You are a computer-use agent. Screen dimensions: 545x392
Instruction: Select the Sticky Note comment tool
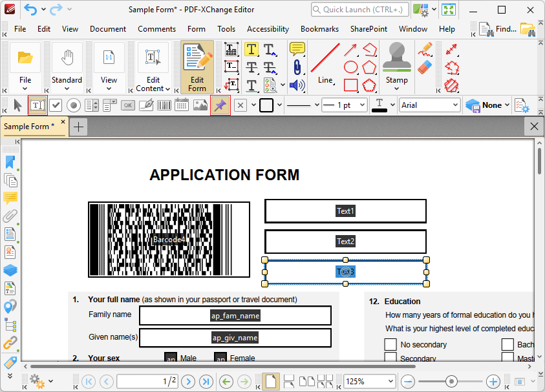point(297,49)
